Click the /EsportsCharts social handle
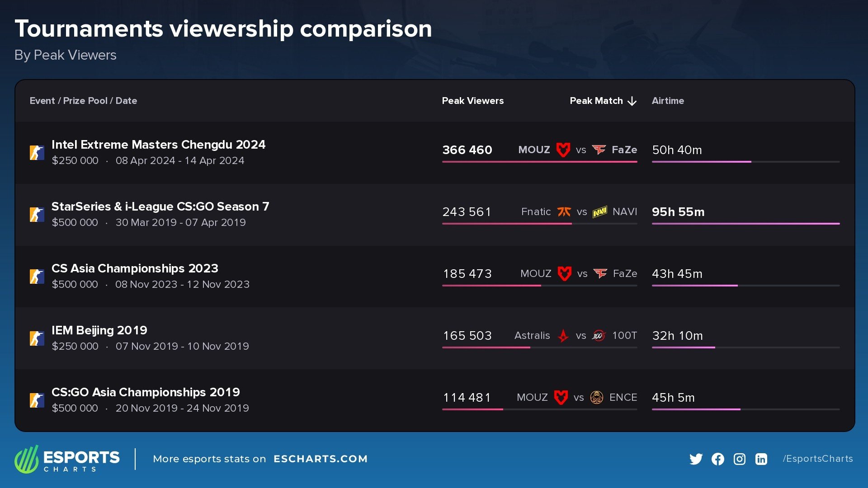The width and height of the screenshot is (868, 488). 818,459
